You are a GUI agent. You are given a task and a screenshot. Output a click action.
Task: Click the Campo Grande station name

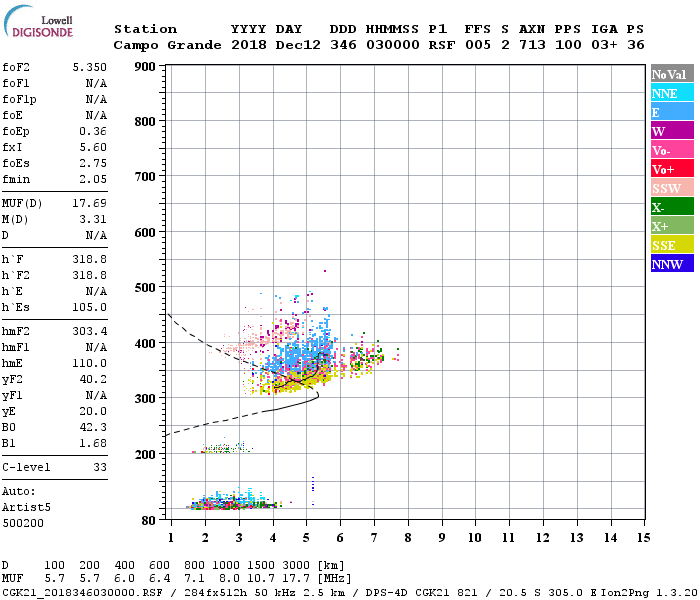(167, 45)
